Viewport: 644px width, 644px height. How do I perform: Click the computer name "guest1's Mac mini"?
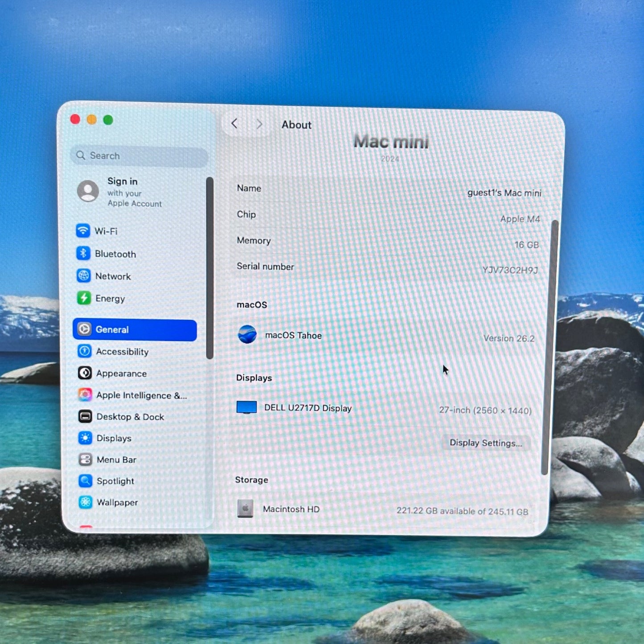pyautogui.click(x=505, y=193)
